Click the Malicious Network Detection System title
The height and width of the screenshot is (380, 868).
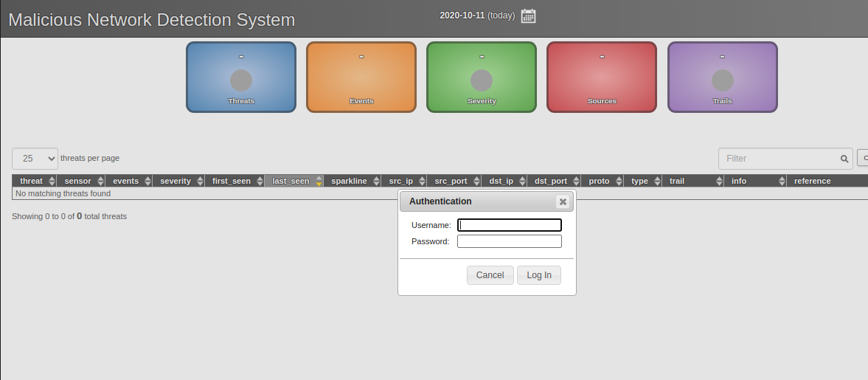(x=152, y=20)
